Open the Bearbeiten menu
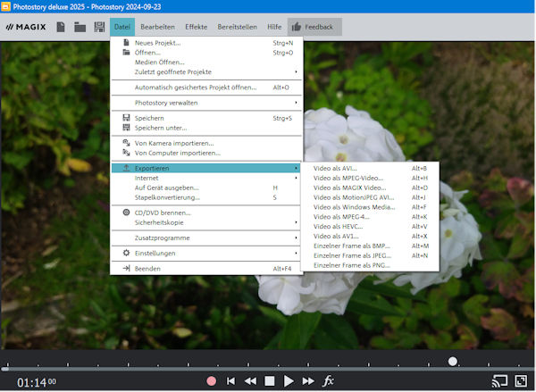536x392 pixels. 157,27
